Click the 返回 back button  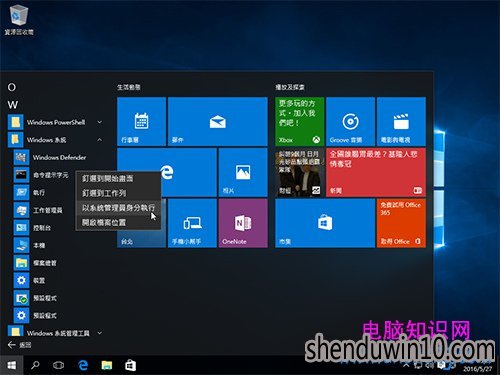[x=19, y=345]
